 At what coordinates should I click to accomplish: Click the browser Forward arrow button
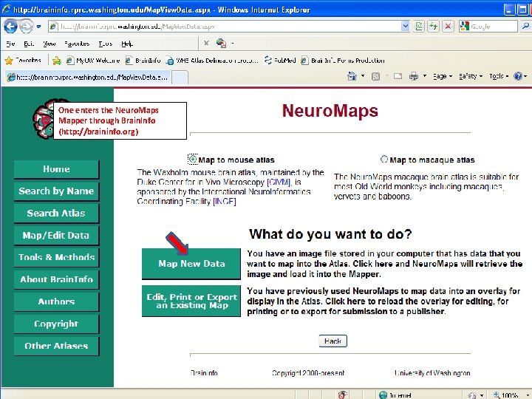(x=27, y=26)
